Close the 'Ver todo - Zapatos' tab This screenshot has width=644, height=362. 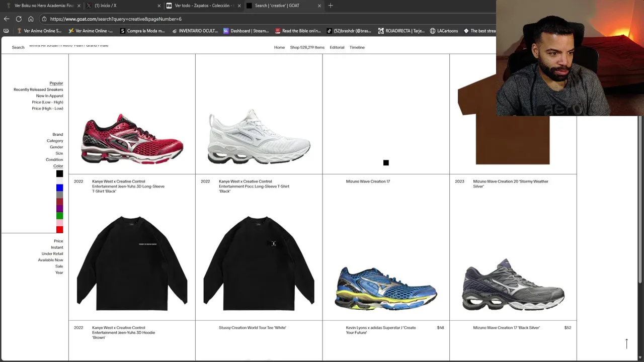239,6
